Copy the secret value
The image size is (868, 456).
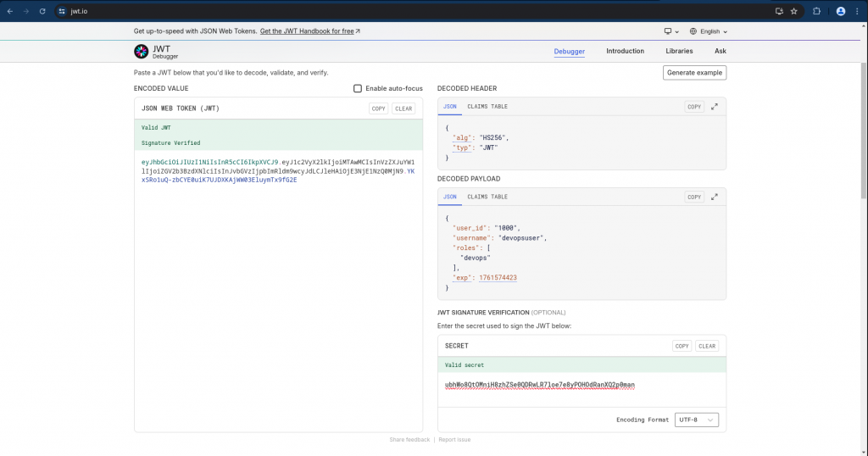click(x=682, y=346)
